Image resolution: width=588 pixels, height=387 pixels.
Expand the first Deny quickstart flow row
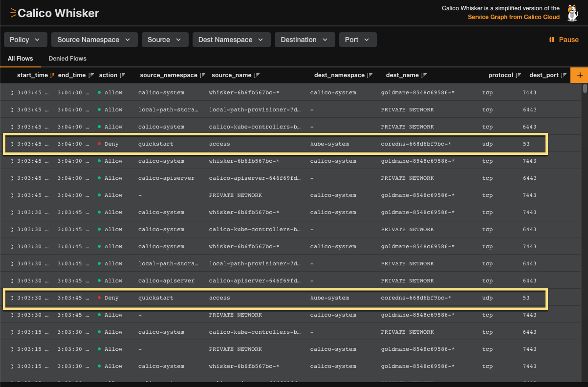(x=12, y=144)
